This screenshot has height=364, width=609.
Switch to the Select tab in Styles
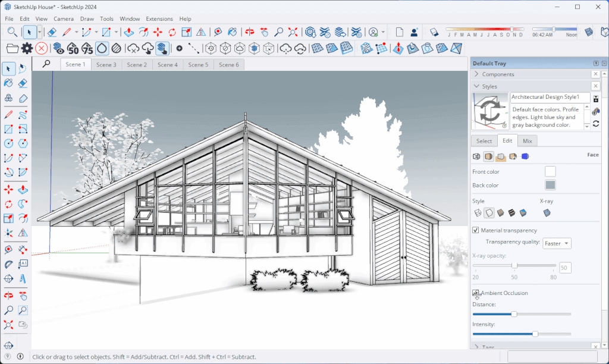[484, 141]
